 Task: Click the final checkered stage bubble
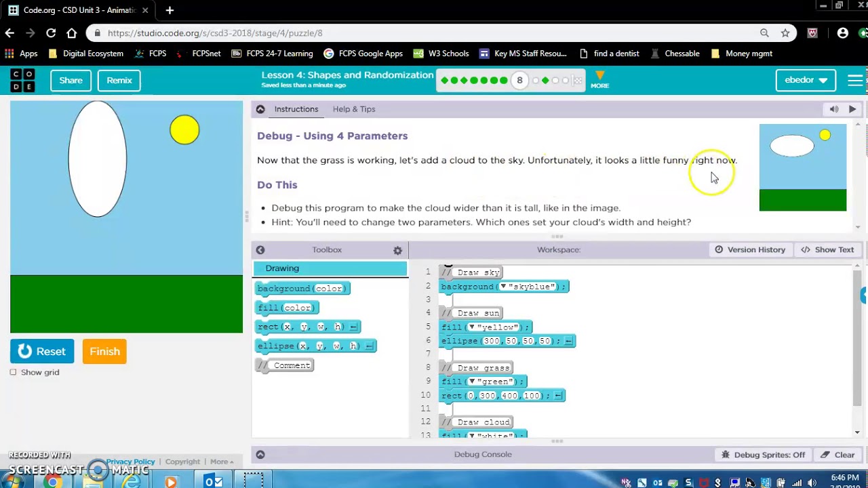578,81
